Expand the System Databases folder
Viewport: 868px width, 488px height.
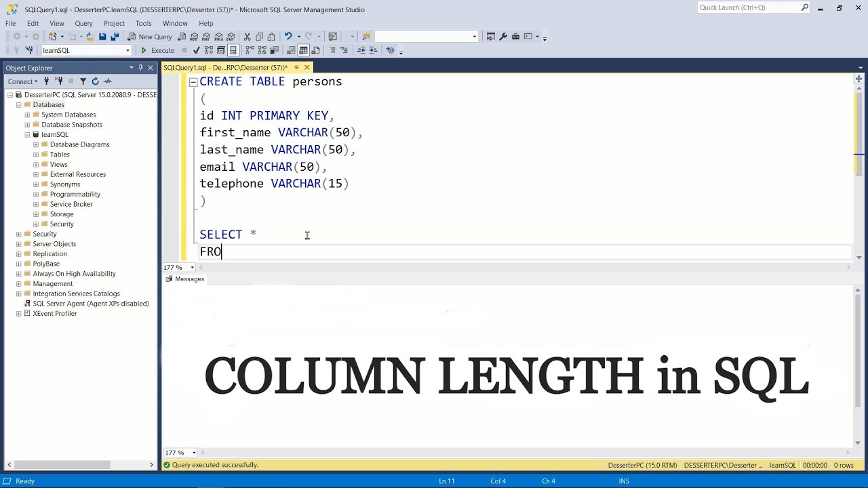click(27, 115)
